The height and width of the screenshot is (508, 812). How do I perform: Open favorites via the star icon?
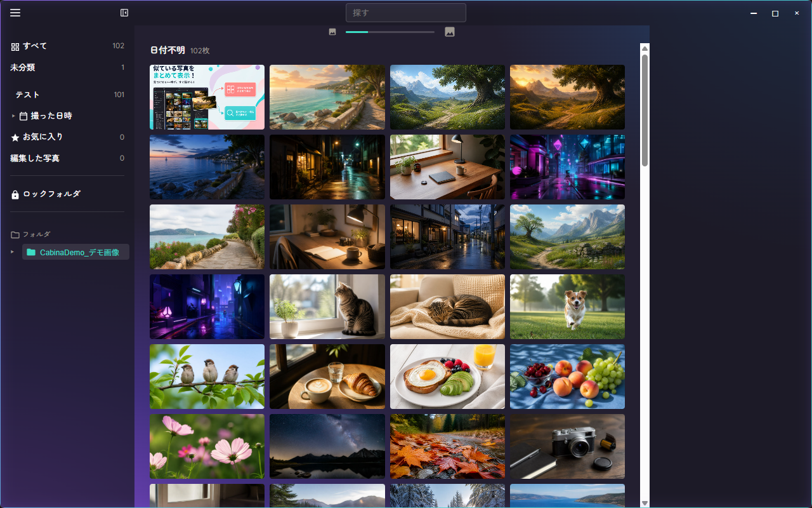[x=15, y=137]
